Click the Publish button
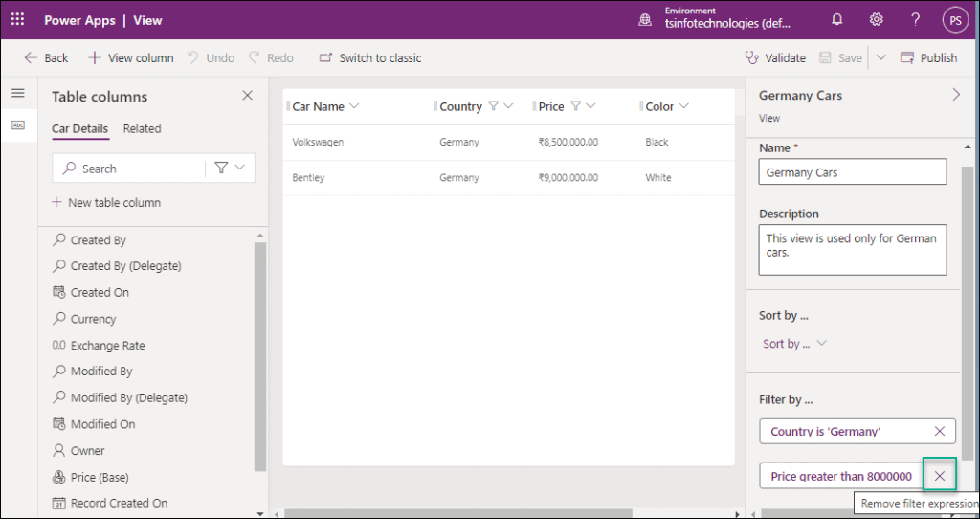 point(928,58)
